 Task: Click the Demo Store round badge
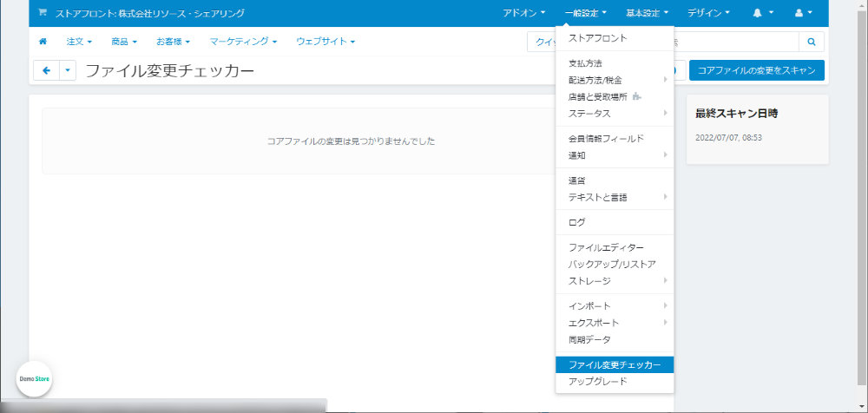(35, 379)
